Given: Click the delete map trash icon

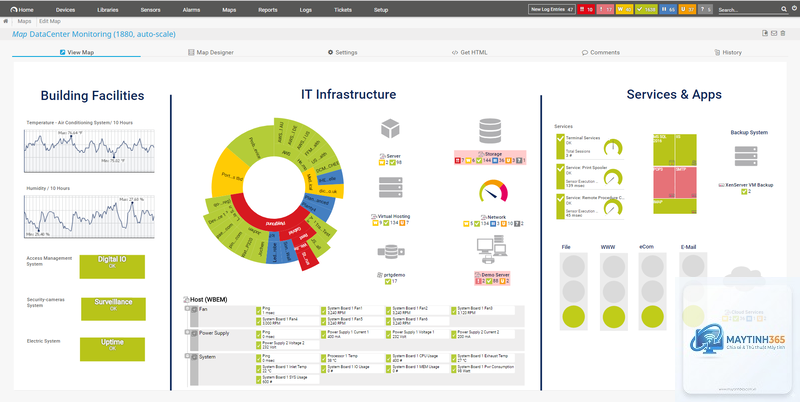Looking at the screenshot, I should pyautogui.click(x=783, y=33).
